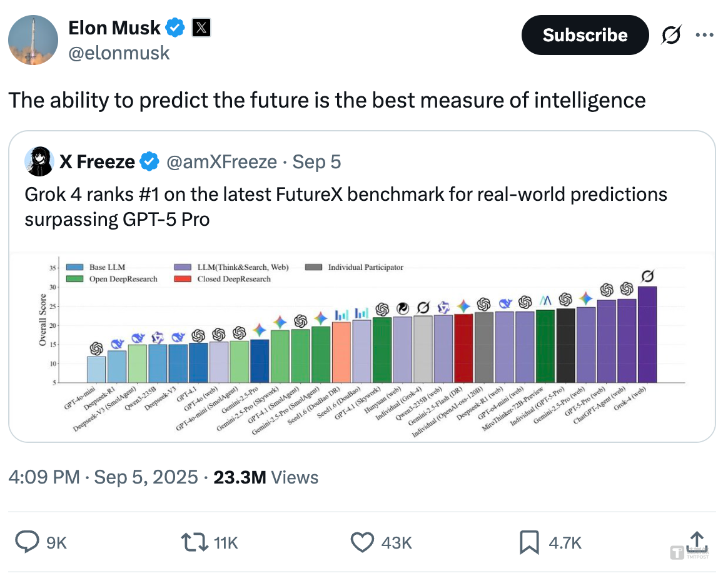The height and width of the screenshot is (573, 728).
Task: Click the reply comment icon
Action: (28, 542)
